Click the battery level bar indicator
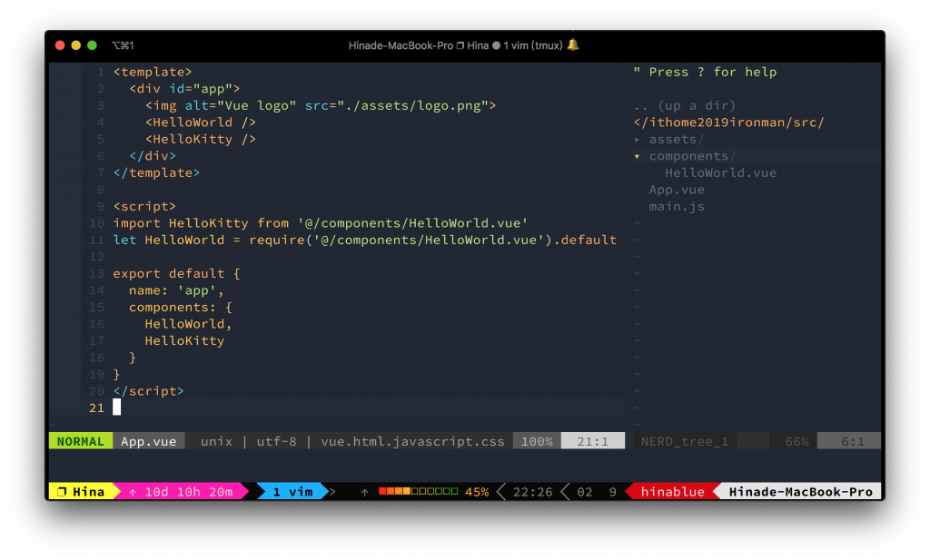The height and width of the screenshot is (560, 930). click(418, 491)
